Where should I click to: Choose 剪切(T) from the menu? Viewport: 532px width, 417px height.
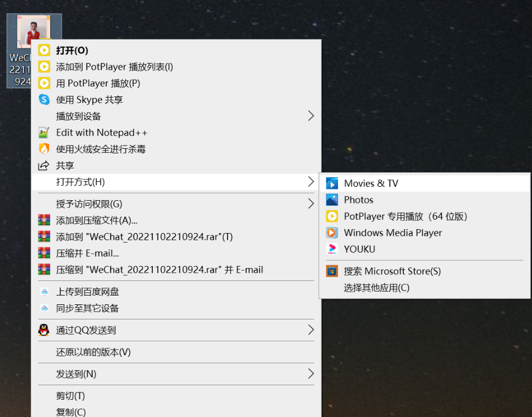pyautogui.click(x=176, y=396)
